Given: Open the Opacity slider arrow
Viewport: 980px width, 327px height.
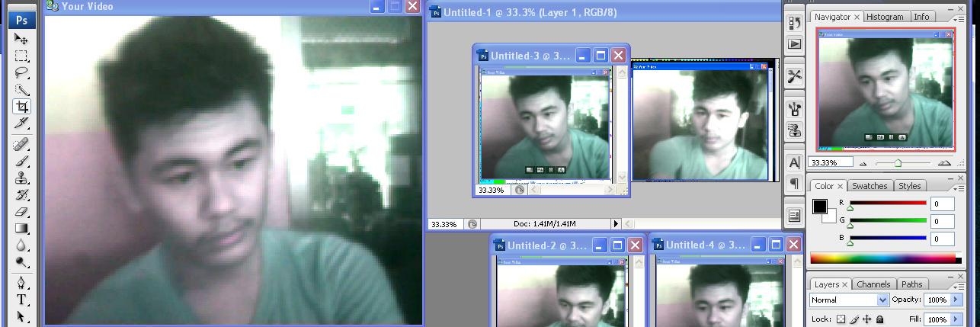Looking at the screenshot, I should click(x=956, y=300).
